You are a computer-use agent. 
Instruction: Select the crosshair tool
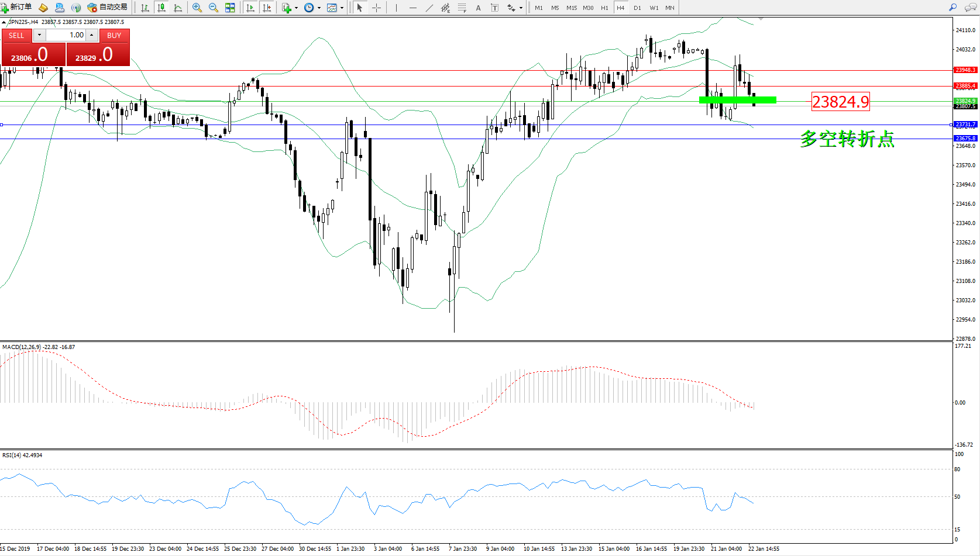pyautogui.click(x=376, y=8)
